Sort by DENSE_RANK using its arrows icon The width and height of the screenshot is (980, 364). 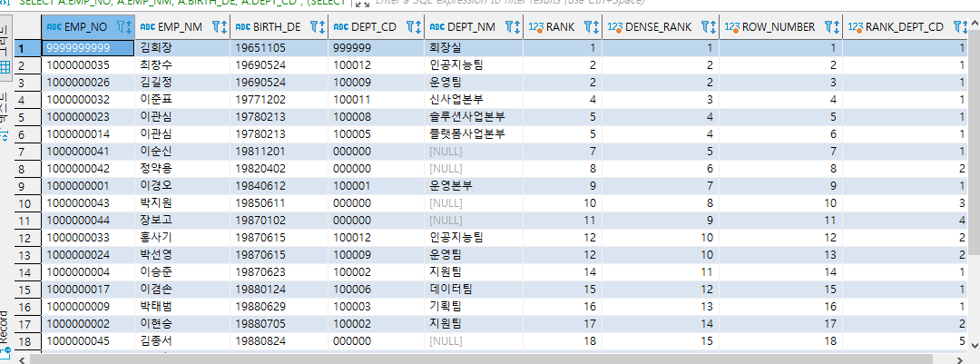(x=713, y=27)
